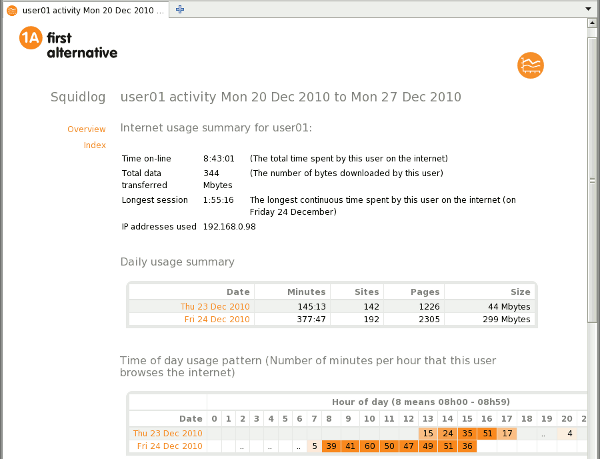Click the Longest session value 1:55:16
This screenshot has width=600, height=459.
(218, 200)
